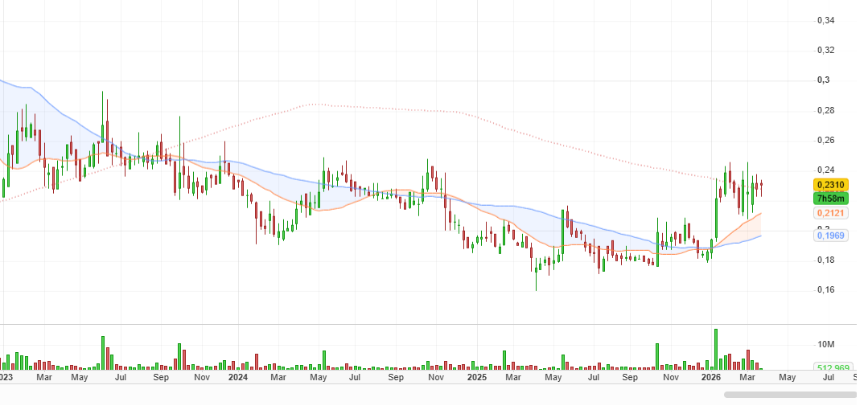Viewport: 868px width, 410px height.
Task: Click the 0,18 price axis label
Action: tap(825, 260)
